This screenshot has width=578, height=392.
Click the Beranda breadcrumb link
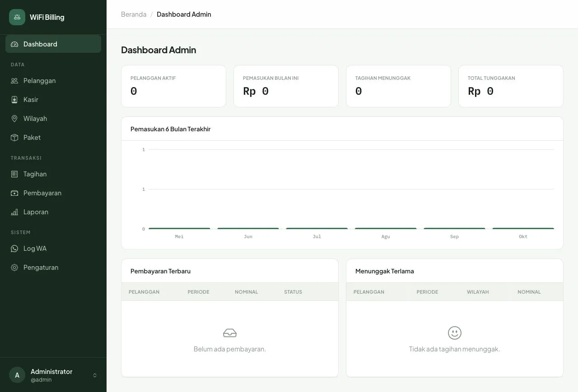tap(134, 14)
